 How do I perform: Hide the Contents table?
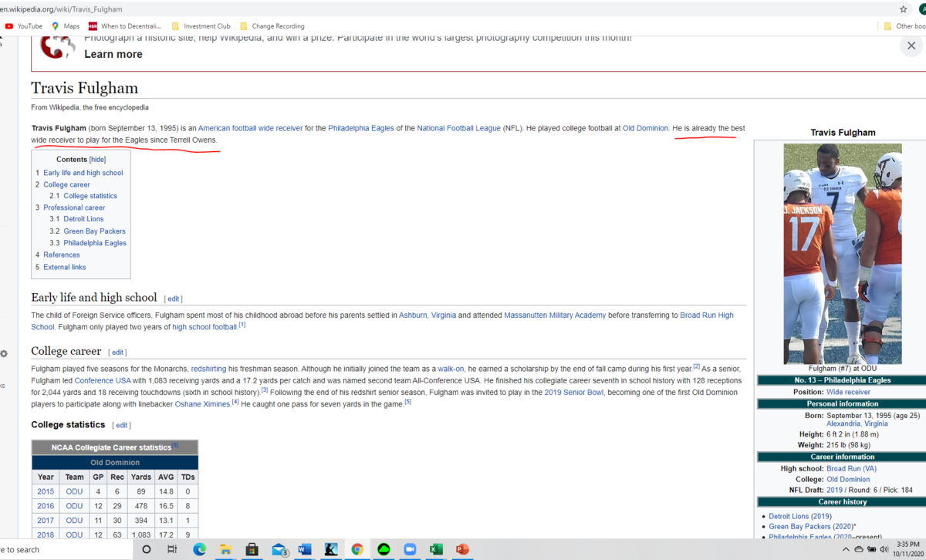pos(97,160)
